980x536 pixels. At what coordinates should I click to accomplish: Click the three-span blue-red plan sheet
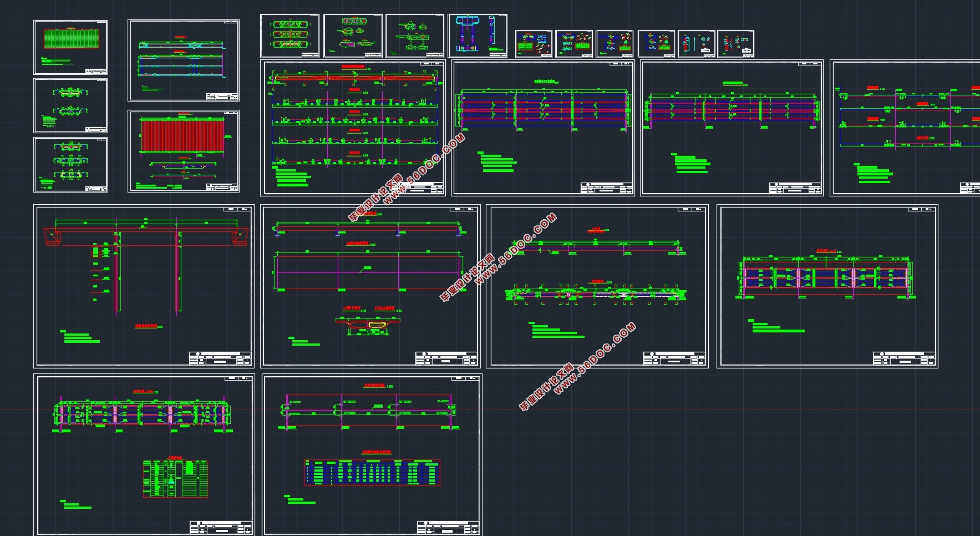pos(544,128)
